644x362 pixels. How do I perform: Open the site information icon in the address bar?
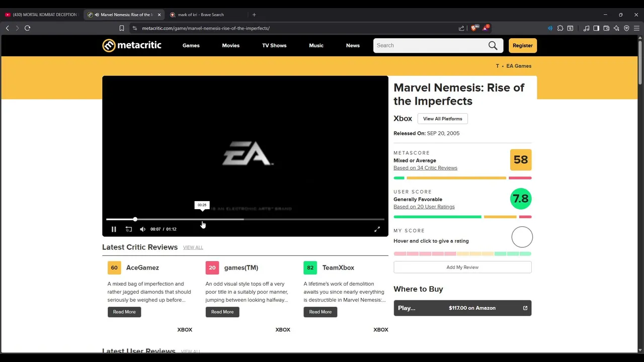[135, 28]
